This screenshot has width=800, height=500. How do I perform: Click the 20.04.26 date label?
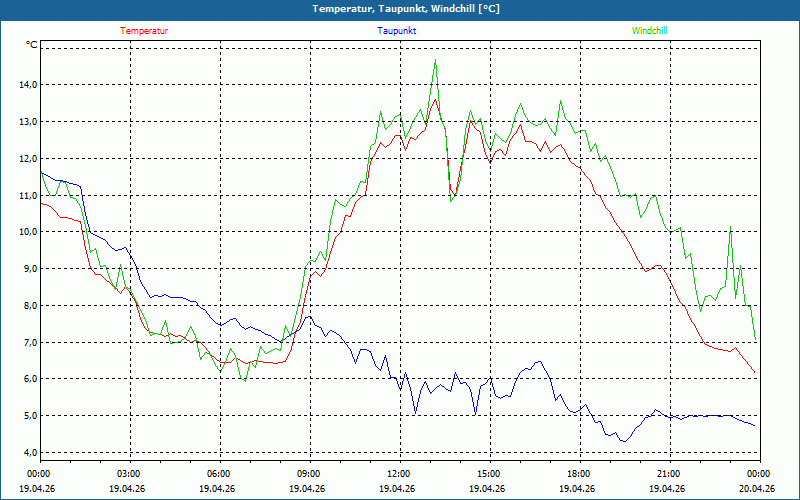(757, 489)
